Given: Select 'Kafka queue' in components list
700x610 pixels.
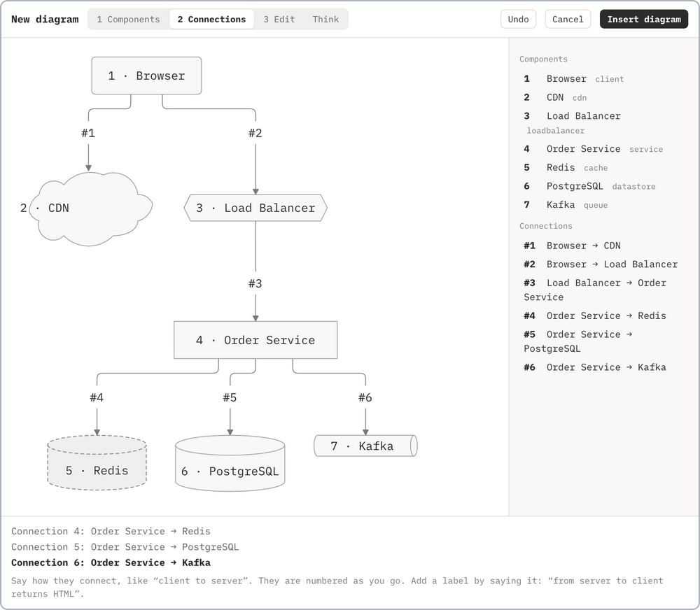Looking at the screenshot, I should coord(566,205).
